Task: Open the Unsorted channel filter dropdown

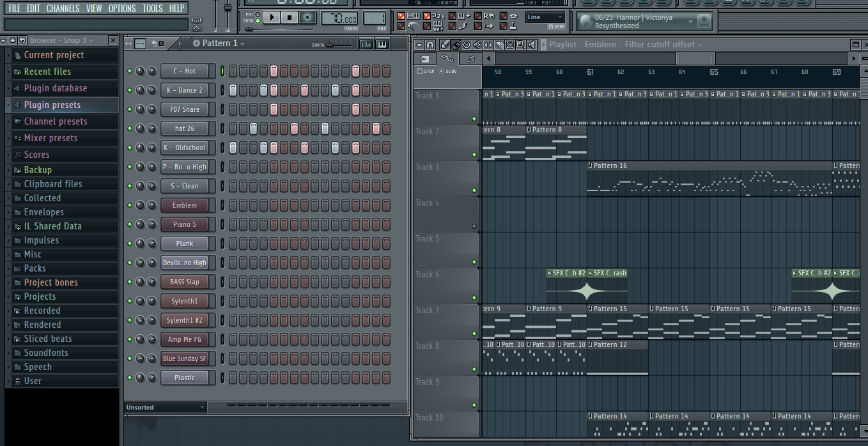Action: 166,407
